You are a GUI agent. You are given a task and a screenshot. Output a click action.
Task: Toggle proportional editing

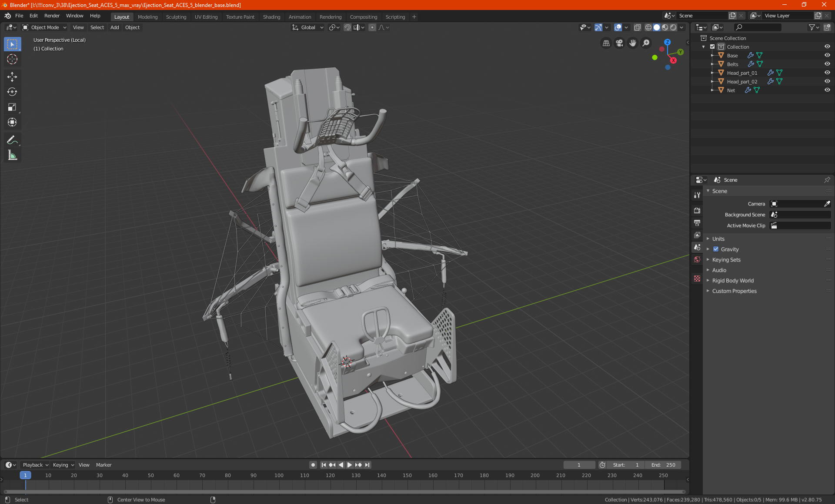point(372,27)
